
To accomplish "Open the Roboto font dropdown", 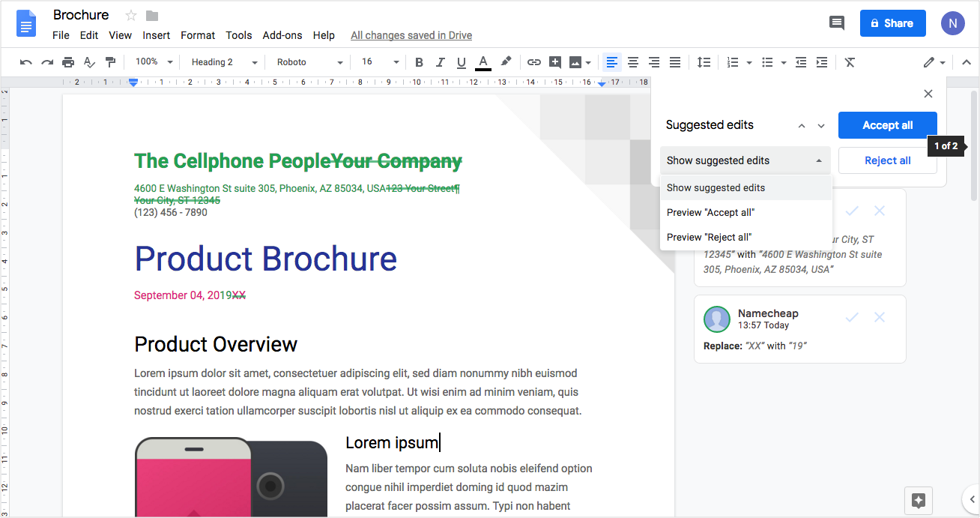I will [x=309, y=62].
